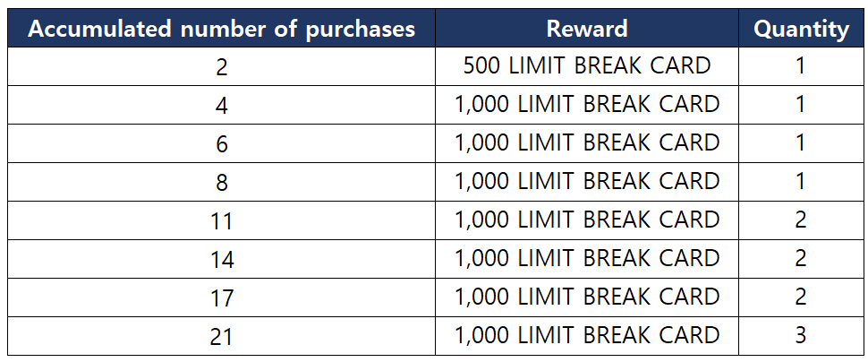Select the "500 LIMIT BREAK CARD" reward cell
Viewport: 868px width, 362px height.
587,66
